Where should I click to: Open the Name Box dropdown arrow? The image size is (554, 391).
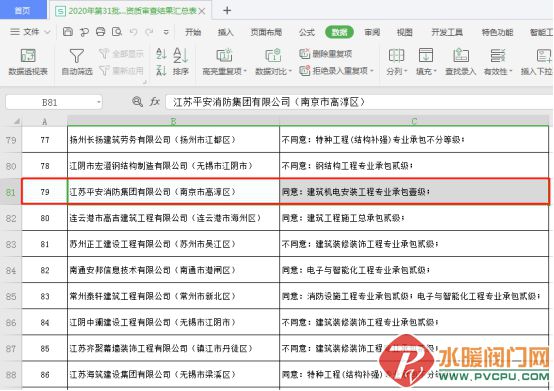pyautogui.click(x=99, y=102)
